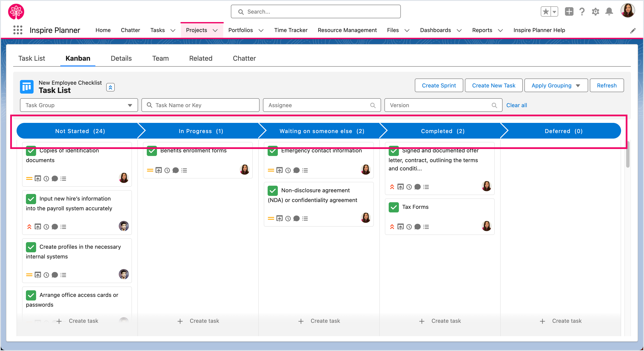Open the Task Group dropdown filter

79,105
